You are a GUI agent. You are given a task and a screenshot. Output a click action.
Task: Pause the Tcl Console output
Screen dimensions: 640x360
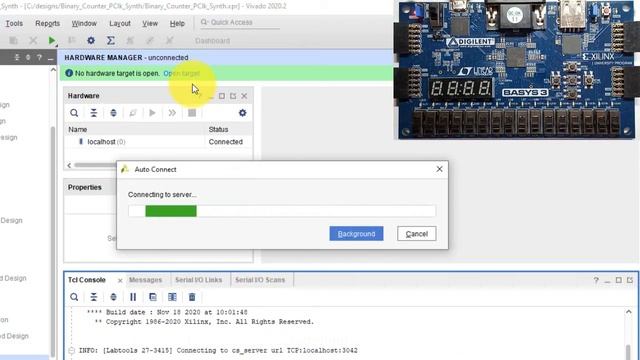pos(133,297)
